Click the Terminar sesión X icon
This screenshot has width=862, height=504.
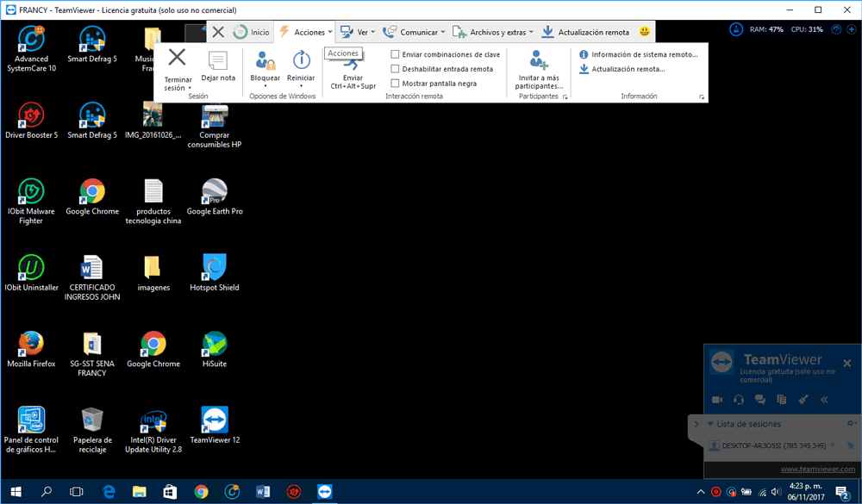click(x=177, y=57)
